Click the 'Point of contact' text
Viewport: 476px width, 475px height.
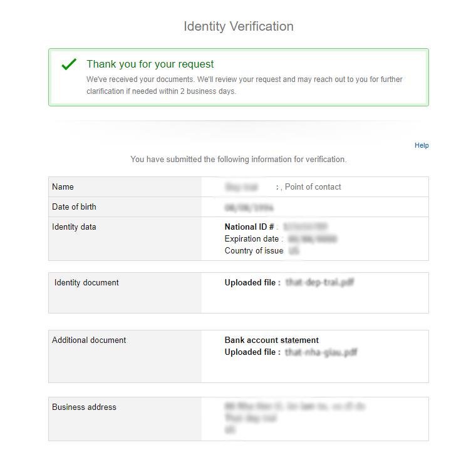click(x=313, y=187)
